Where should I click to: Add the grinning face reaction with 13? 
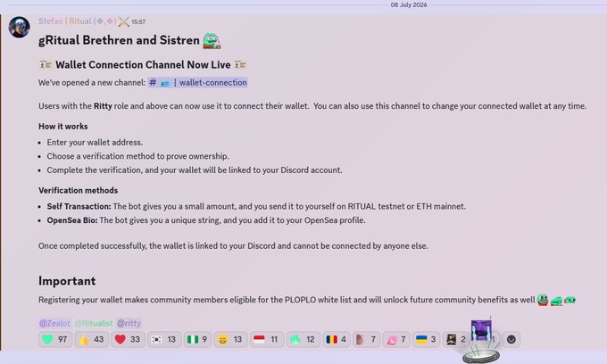tap(230, 339)
